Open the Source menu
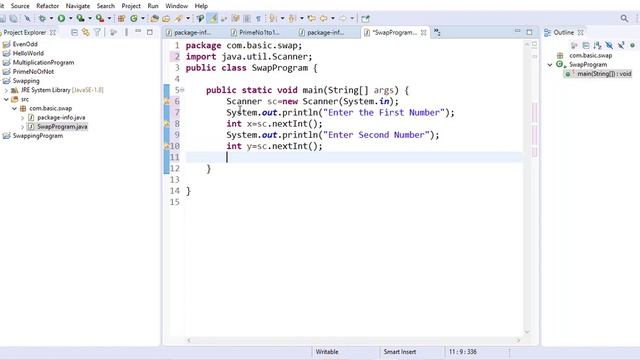This screenshot has width=640, height=360. [20, 6]
